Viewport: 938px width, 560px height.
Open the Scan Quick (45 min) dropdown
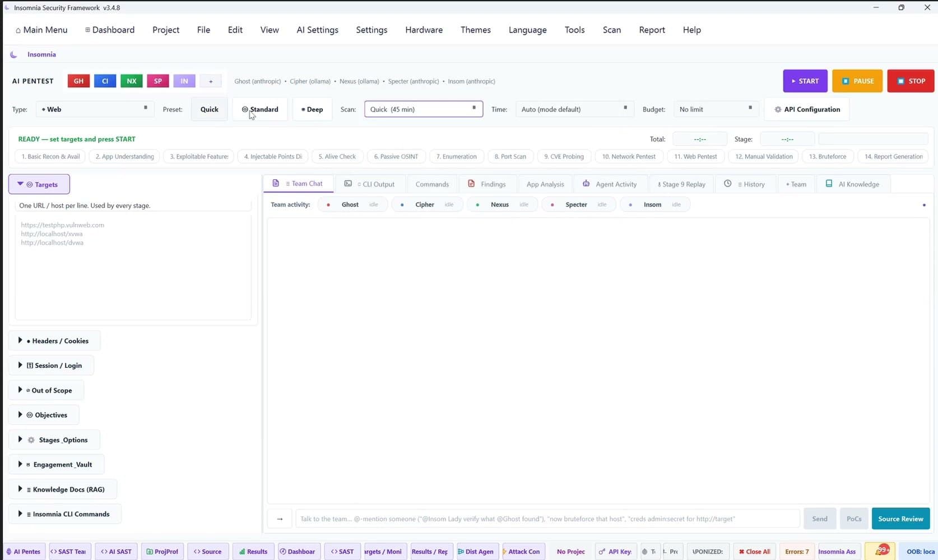pos(424,109)
